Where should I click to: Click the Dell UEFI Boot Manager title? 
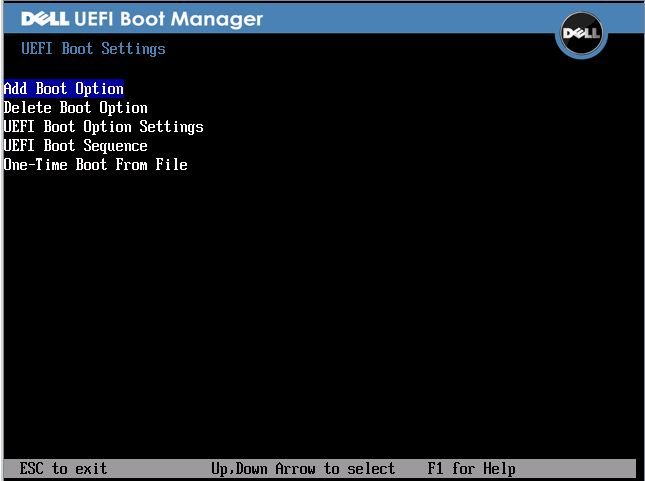tap(142, 19)
